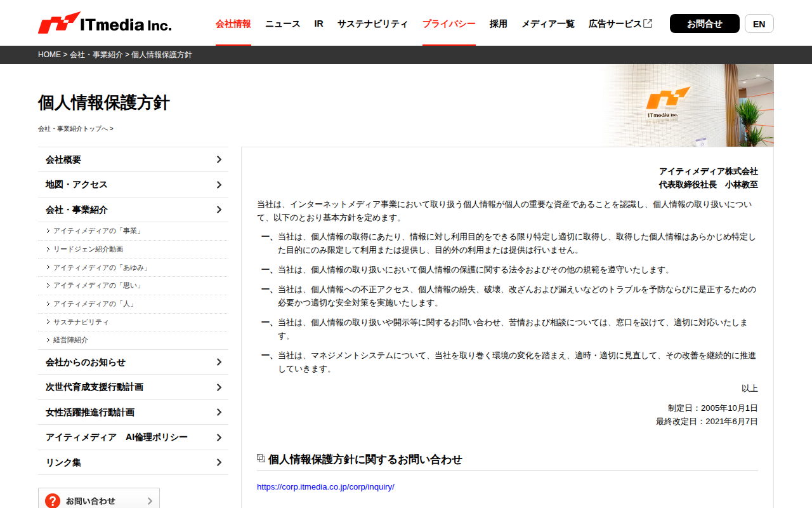Click the 代表取締役社長 小林教至 text
The image size is (812, 508).
pos(709,185)
